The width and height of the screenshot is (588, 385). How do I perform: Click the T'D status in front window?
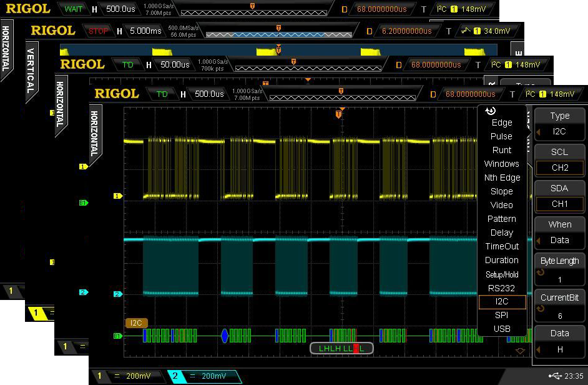click(162, 94)
